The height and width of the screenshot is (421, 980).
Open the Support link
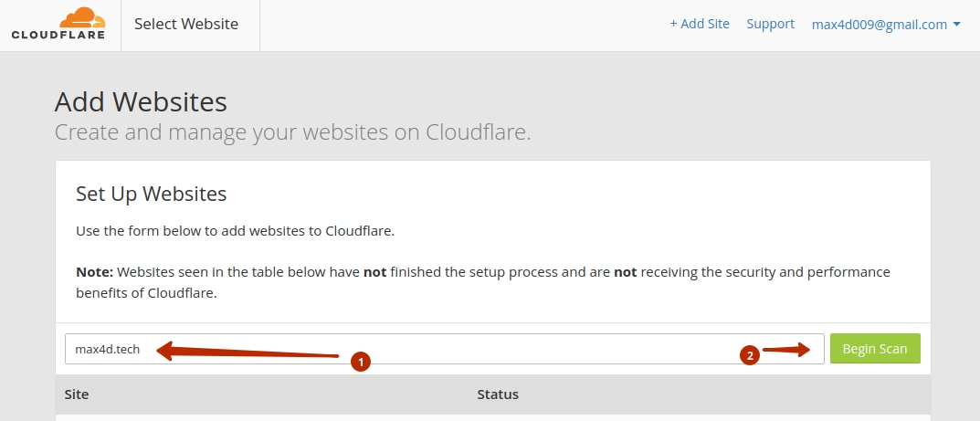point(771,24)
